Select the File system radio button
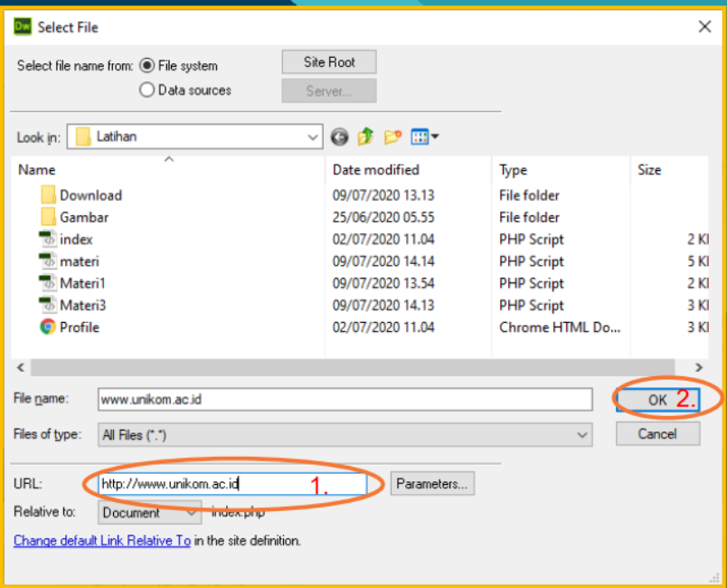This screenshot has width=727, height=588. [147, 66]
